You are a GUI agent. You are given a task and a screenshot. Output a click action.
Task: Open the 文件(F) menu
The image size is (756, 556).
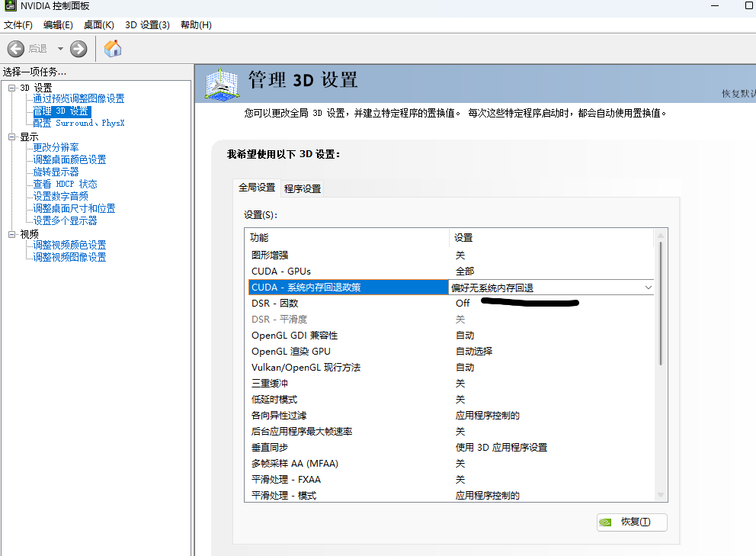point(18,25)
